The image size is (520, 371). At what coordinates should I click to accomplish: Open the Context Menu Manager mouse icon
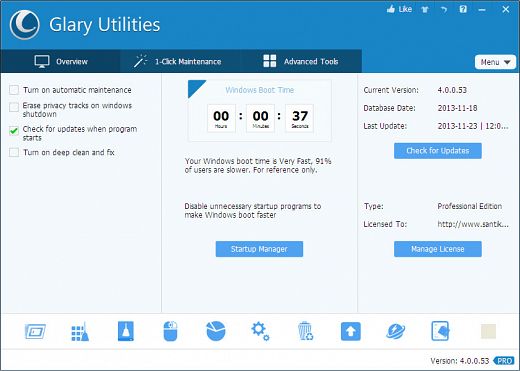tap(171, 331)
